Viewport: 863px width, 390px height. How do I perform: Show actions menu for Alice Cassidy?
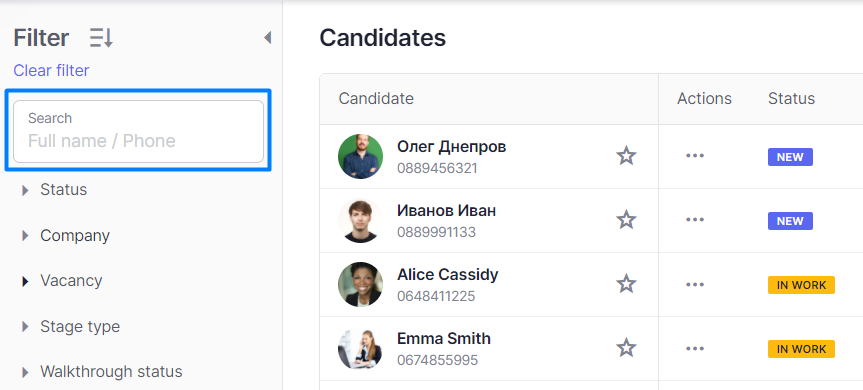(695, 284)
